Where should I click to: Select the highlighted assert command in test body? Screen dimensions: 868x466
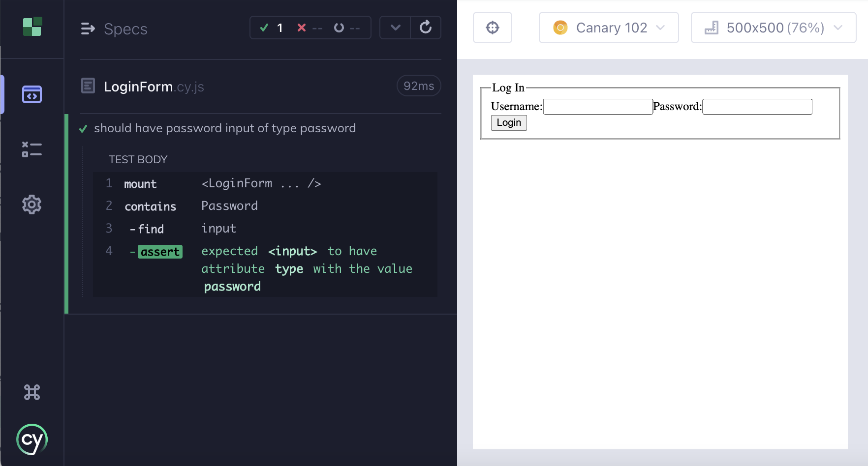click(x=160, y=251)
